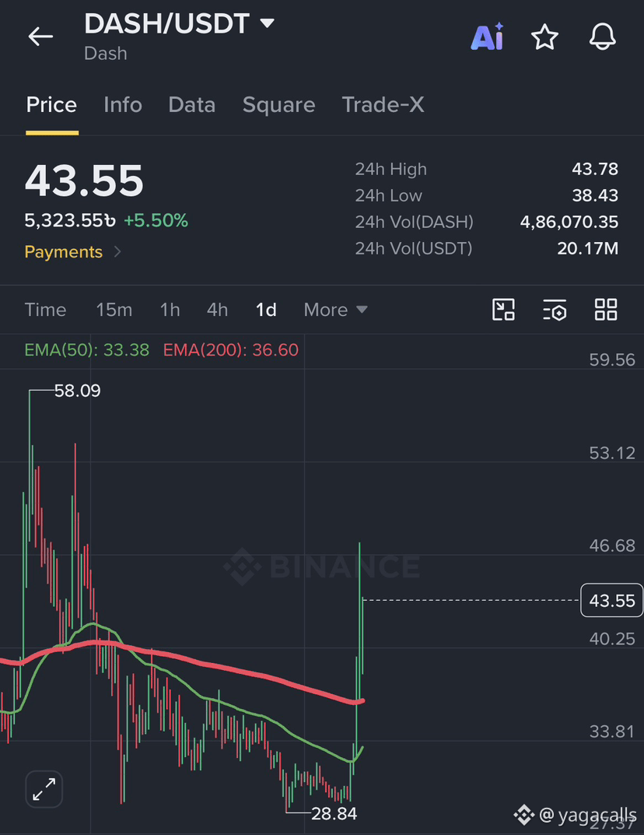
Task: Click the EMA(200): 36.60 indicator label
Action: tap(230, 350)
